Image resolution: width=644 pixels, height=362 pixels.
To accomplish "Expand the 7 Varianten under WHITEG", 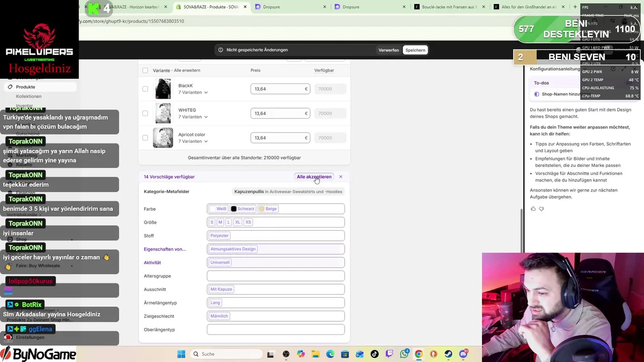I will pos(193,117).
